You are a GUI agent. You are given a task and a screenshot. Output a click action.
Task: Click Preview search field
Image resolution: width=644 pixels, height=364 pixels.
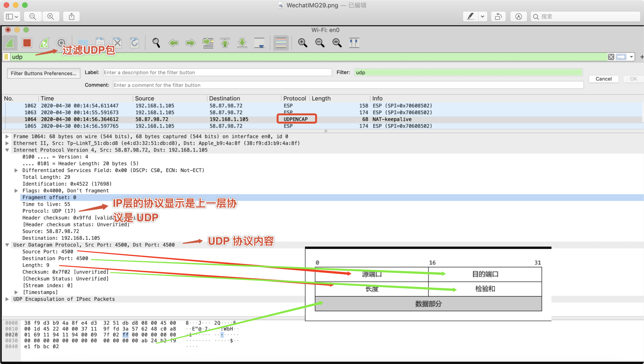(585, 17)
